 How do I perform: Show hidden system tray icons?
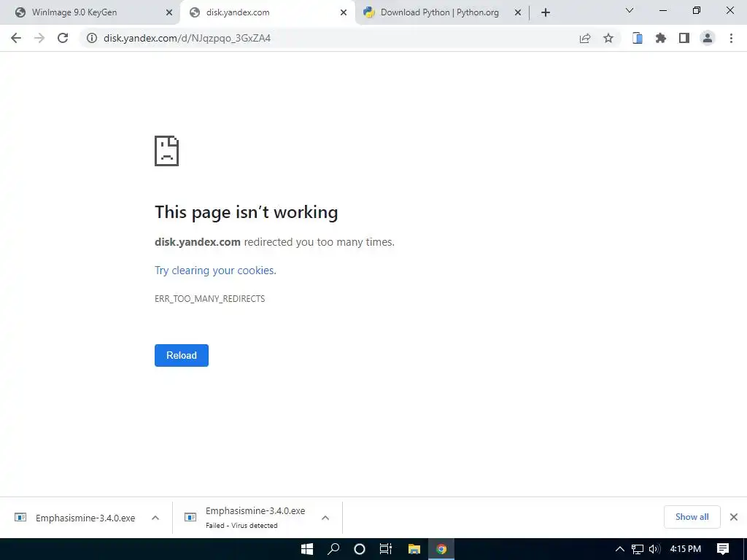620,549
